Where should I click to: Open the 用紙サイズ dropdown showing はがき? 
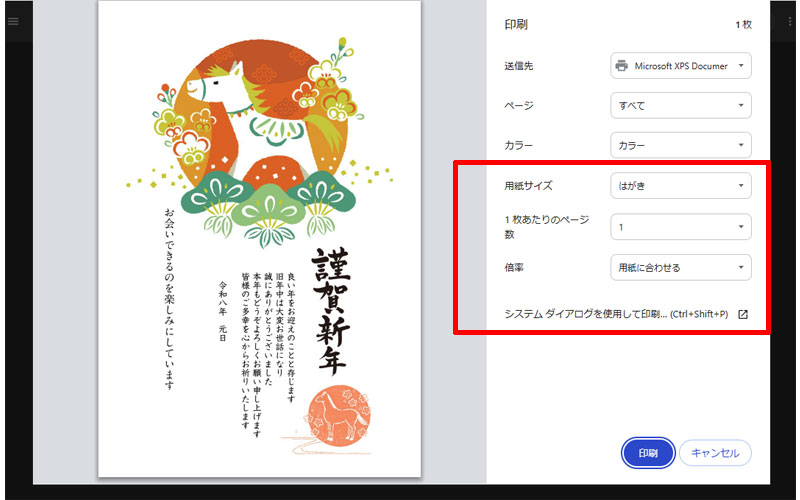pos(681,186)
